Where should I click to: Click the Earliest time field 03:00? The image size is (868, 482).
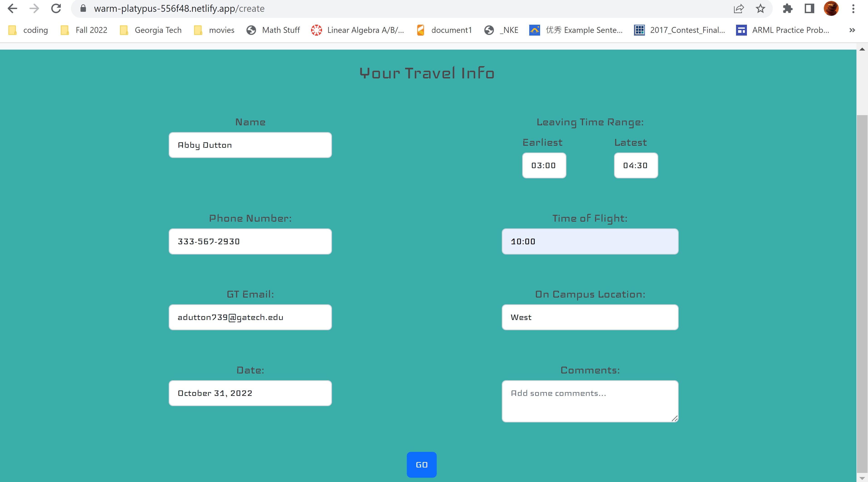[x=544, y=165]
